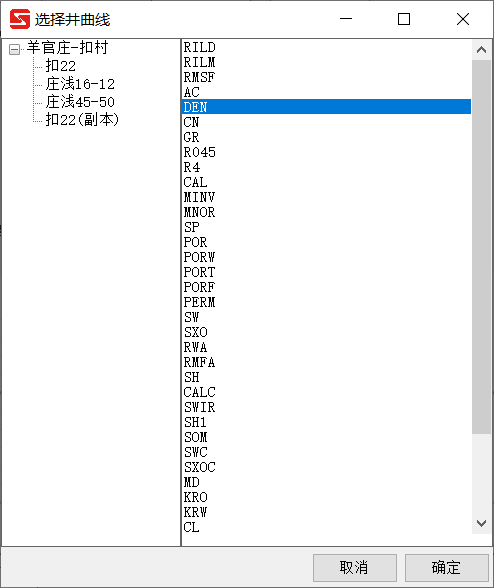Click the curve list scrollbar thumb
The height and width of the screenshot is (588, 494).
point(481,247)
